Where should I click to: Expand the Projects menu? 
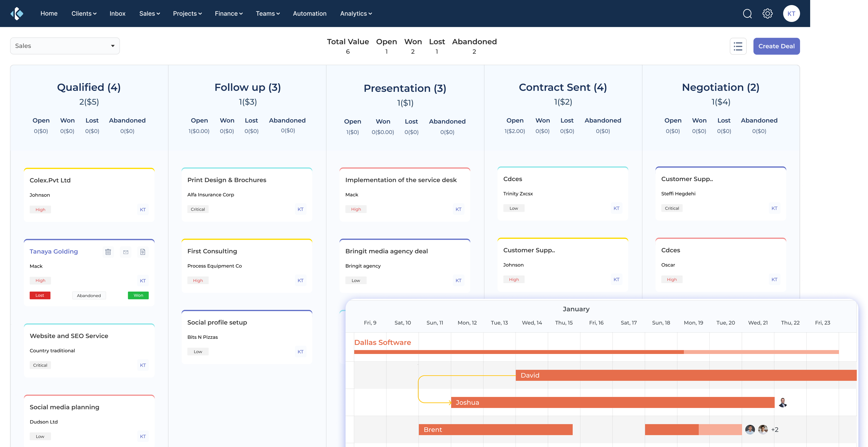pyautogui.click(x=187, y=13)
